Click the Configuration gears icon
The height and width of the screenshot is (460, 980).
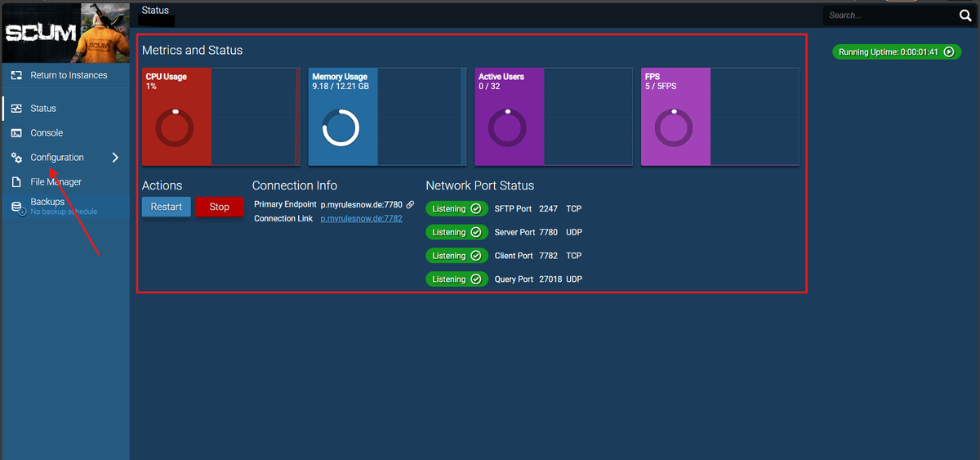tap(16, 158)
